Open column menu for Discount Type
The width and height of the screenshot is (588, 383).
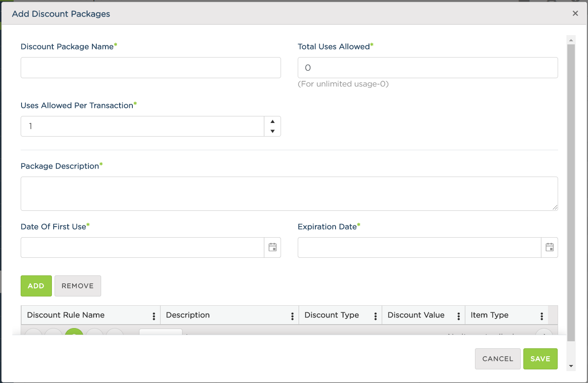(376, 316)
